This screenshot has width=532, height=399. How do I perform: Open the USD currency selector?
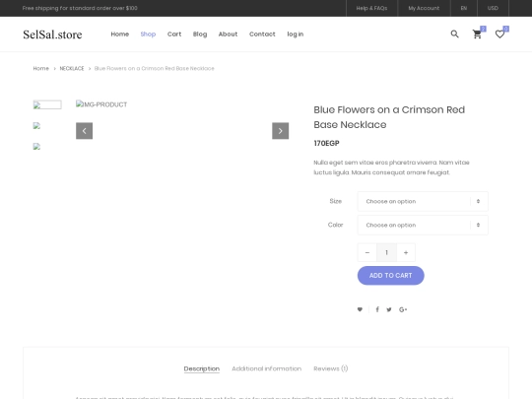493,8
